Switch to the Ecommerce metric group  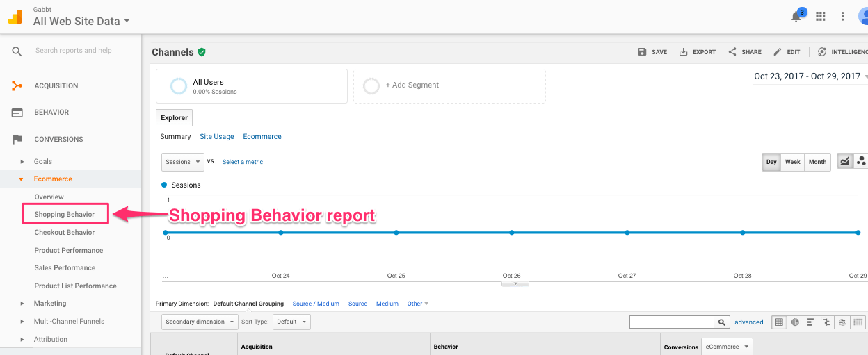[x=262, y=137]
